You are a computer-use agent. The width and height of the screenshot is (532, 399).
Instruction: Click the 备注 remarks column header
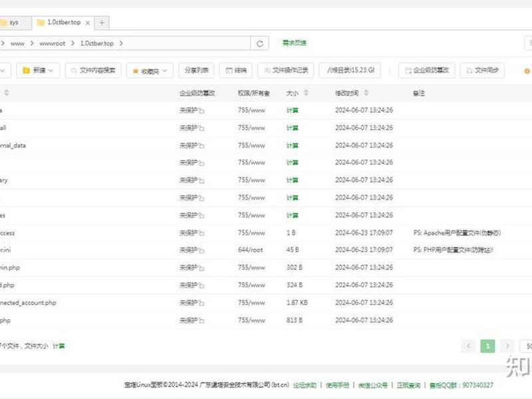tap(419, 93)
